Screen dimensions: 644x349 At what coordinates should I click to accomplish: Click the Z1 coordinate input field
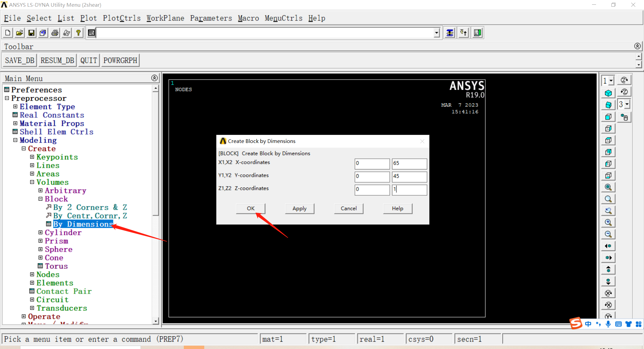coord(372,190)
